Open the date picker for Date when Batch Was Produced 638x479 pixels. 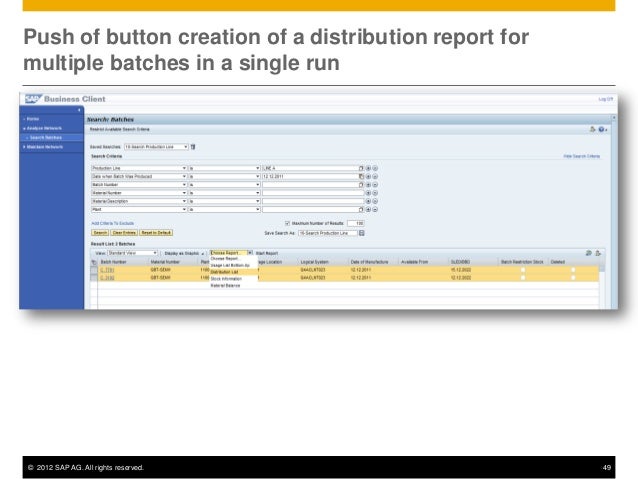tap(362, 176)
